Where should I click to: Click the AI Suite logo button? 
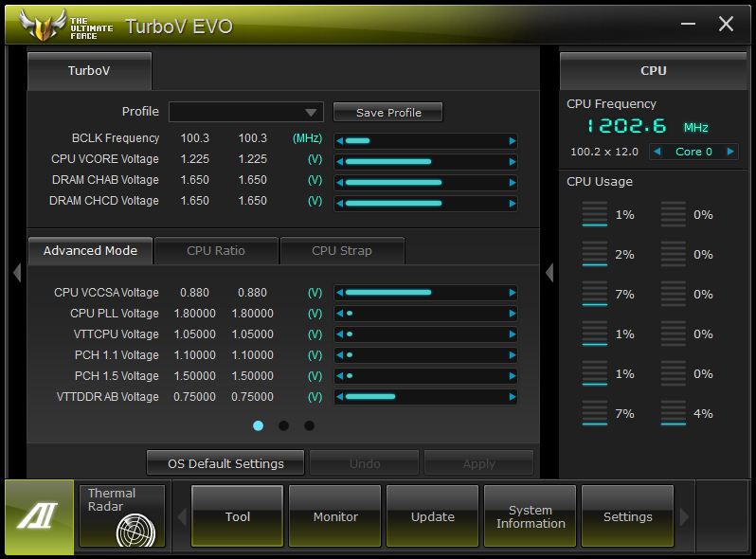coord(39,516)
